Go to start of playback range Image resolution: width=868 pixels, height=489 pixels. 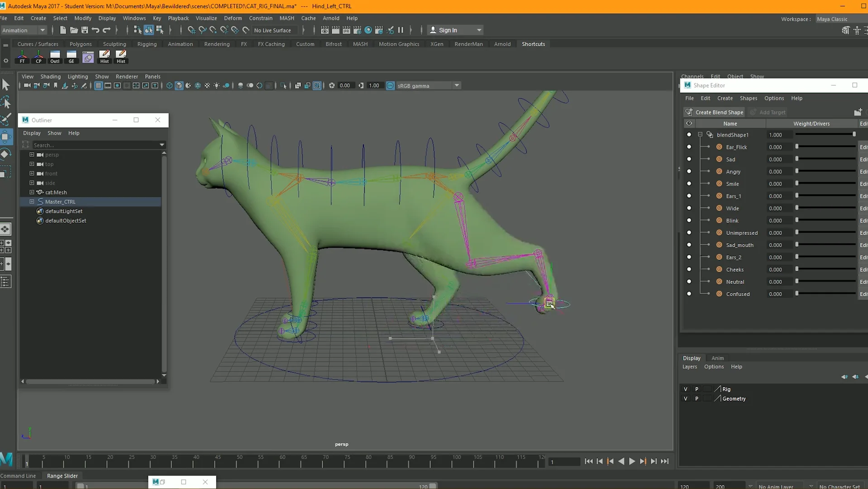[589, 461]
